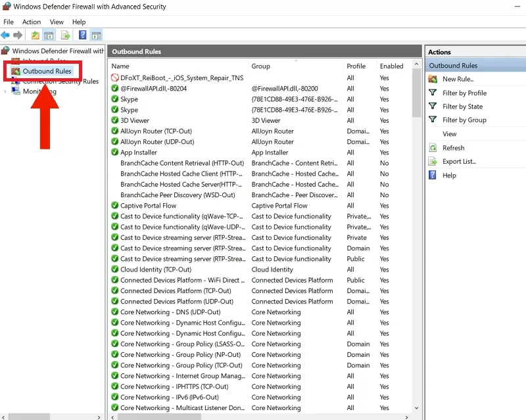Click the Forward arrow toolbar icon
Screen dimensions: 526x420
18,35
